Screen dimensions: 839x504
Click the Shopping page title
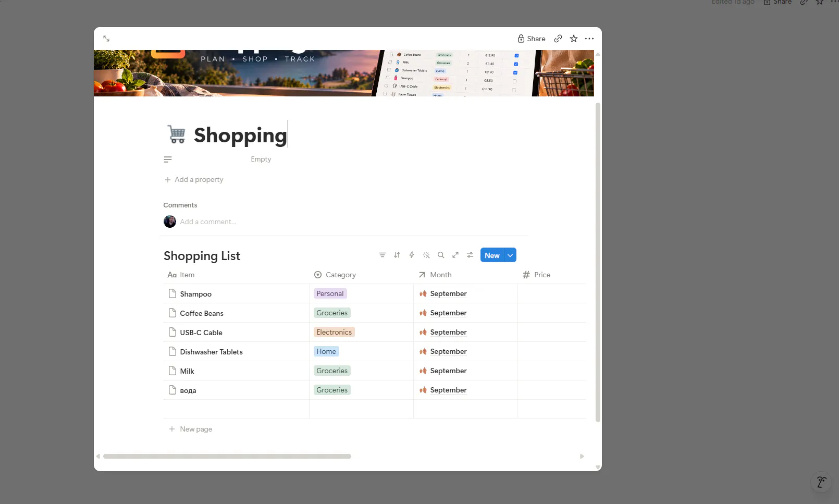(240, 135)
